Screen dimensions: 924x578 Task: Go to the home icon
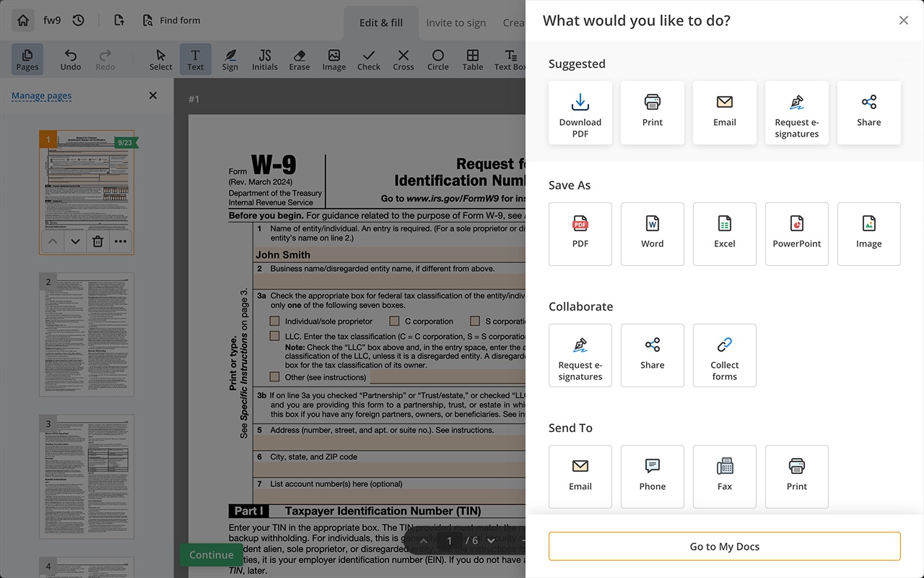[x=23, y=20]
